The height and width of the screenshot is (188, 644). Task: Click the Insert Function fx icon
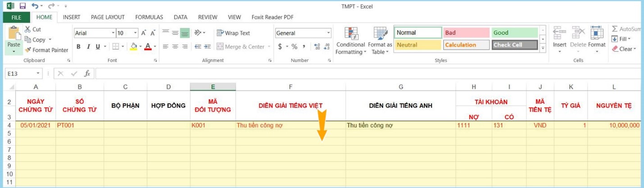87,73
